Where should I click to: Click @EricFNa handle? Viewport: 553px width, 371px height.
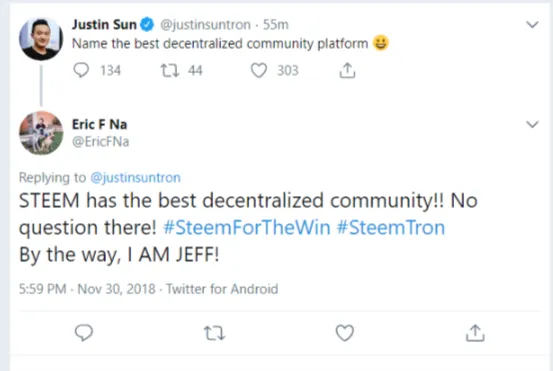tap(101, 142)
